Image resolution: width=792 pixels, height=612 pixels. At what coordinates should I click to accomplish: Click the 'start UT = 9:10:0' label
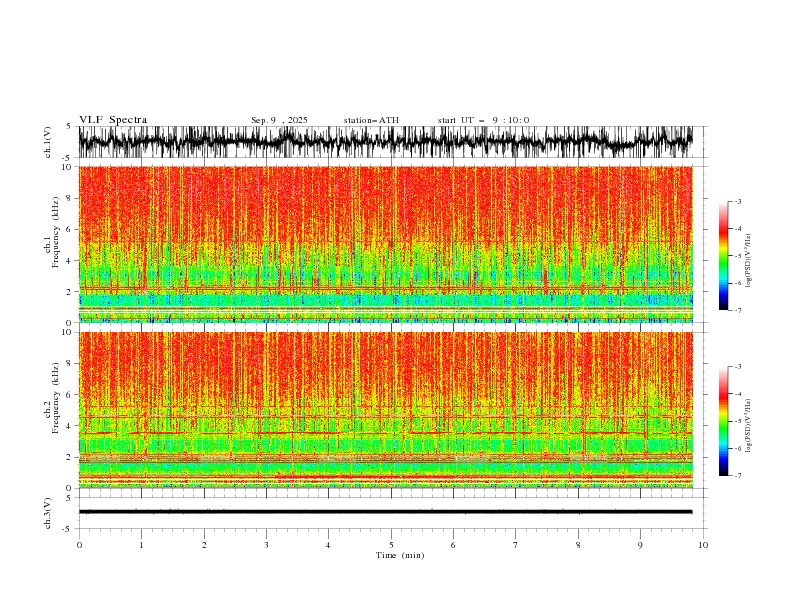tap(483, 120)
